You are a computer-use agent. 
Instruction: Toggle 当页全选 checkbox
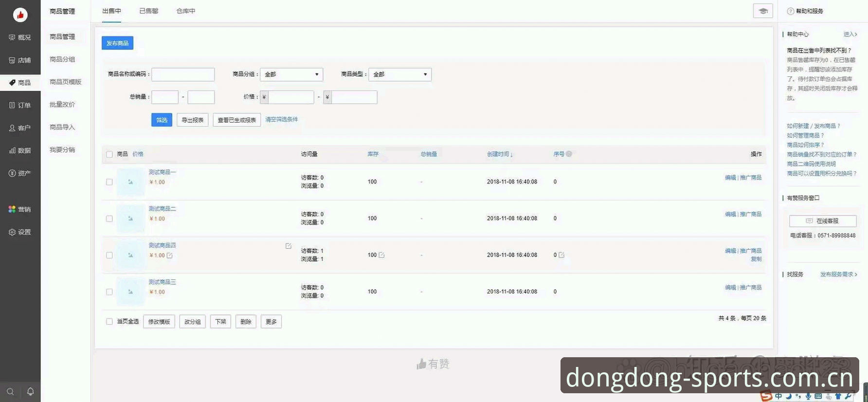[109, 322]
